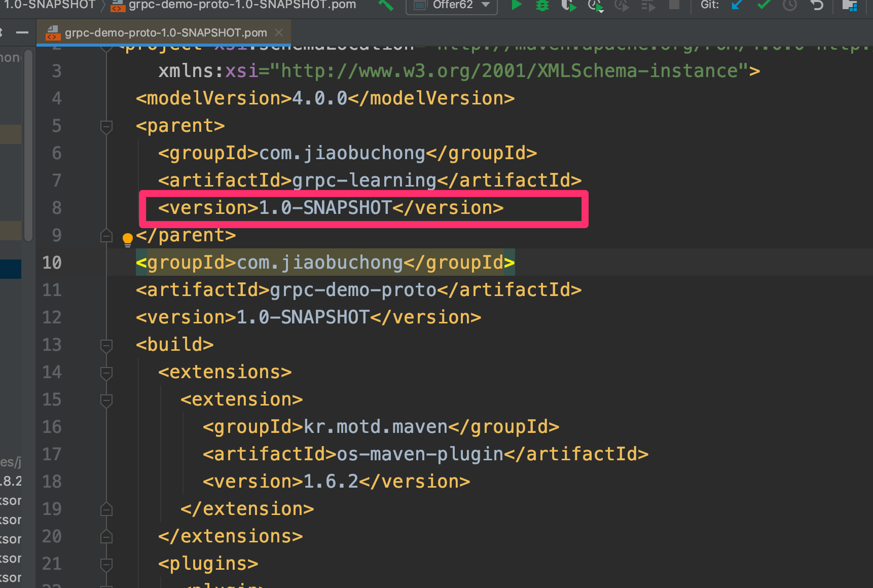
Task: Click the Stop square icon
Action: point(674,5)
